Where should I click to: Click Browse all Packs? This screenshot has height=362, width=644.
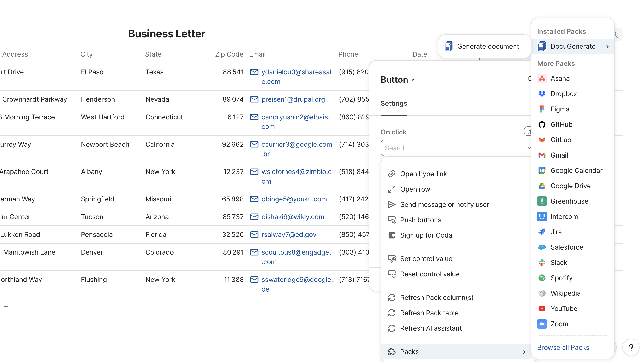coord(563,347)
